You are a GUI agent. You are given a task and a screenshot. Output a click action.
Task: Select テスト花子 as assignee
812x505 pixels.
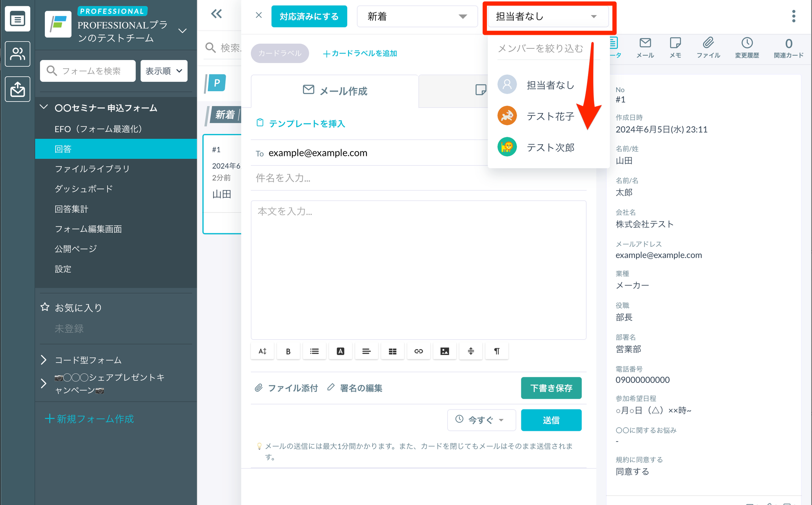(550, 116)
